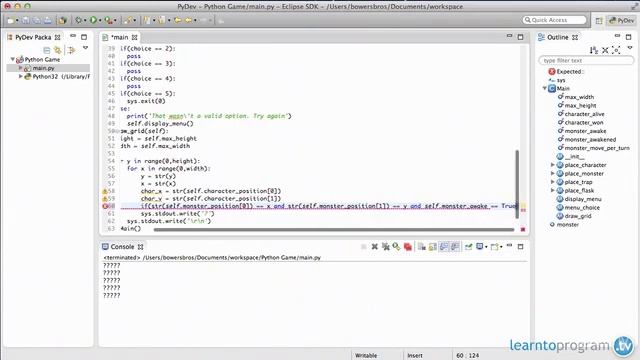The width and height of the screenshot is (640, 360).
Task: Click the Pin Console icon
Action: tap(469, 247)
